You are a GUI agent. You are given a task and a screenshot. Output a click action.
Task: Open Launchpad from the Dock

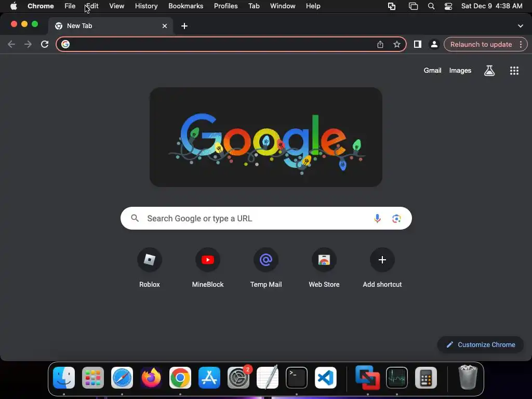[x=93, y=378]
